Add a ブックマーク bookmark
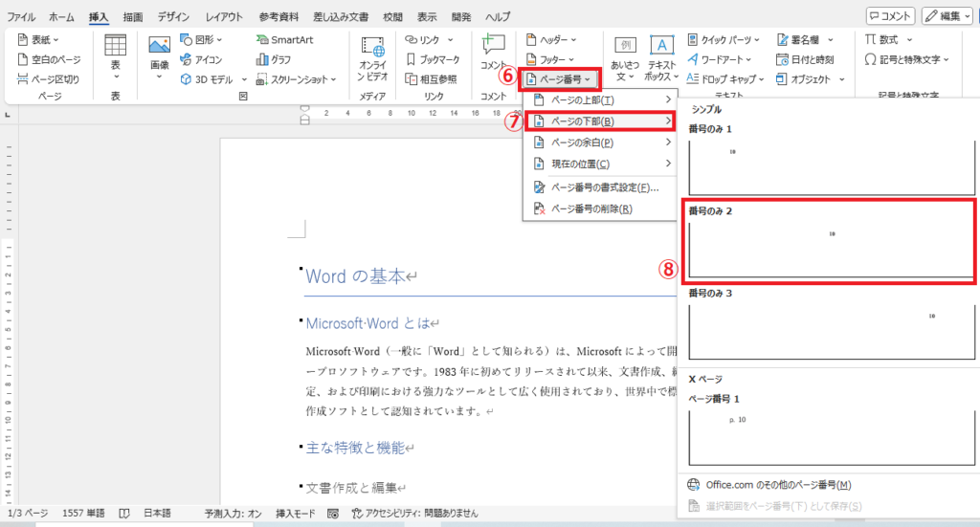 point(433,60)
